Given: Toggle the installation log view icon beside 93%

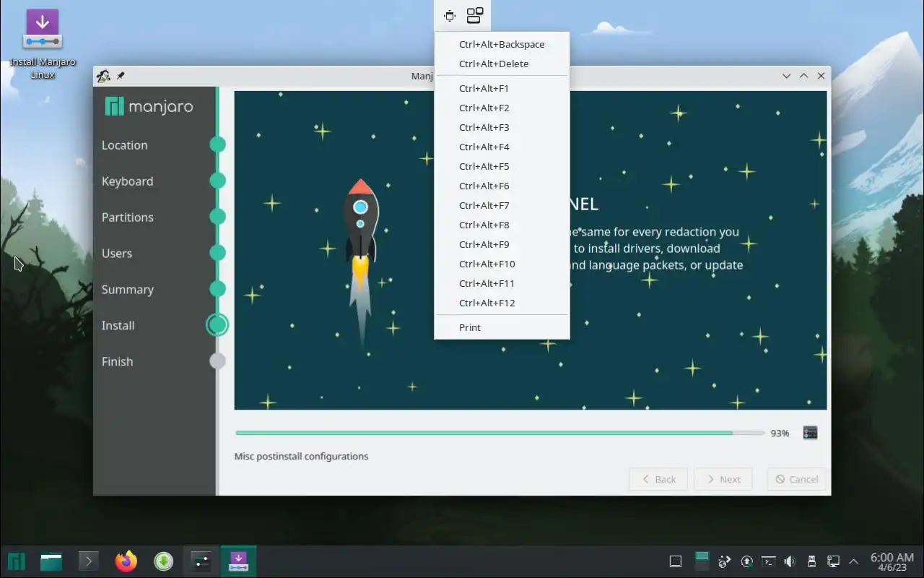Looking at the screenshot, I should 810,433.
